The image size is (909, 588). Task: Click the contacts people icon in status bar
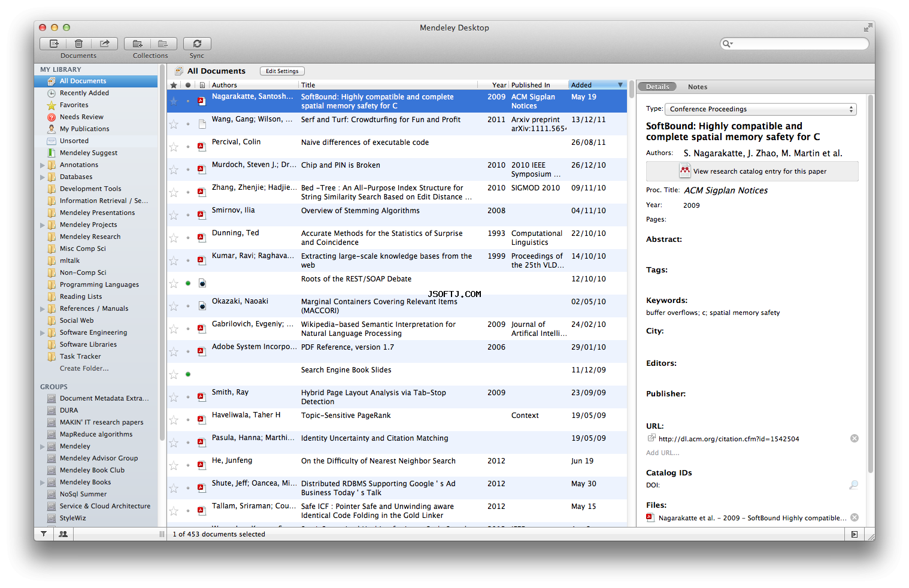(63, 534)
